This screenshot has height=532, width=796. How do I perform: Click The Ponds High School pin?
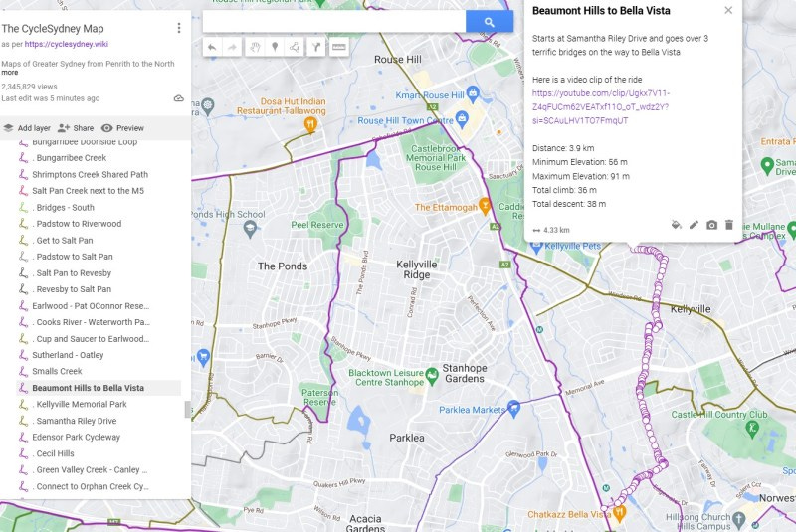(x=250, y=230)
